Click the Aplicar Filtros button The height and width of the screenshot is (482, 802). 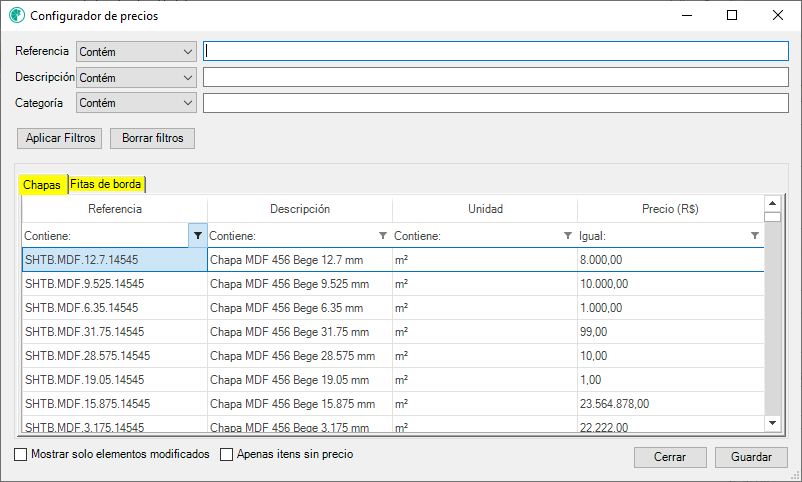tap(60, 138)
